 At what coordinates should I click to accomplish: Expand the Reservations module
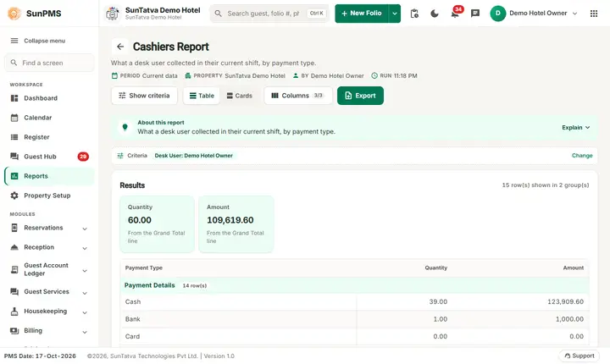(x=49, y=228)
